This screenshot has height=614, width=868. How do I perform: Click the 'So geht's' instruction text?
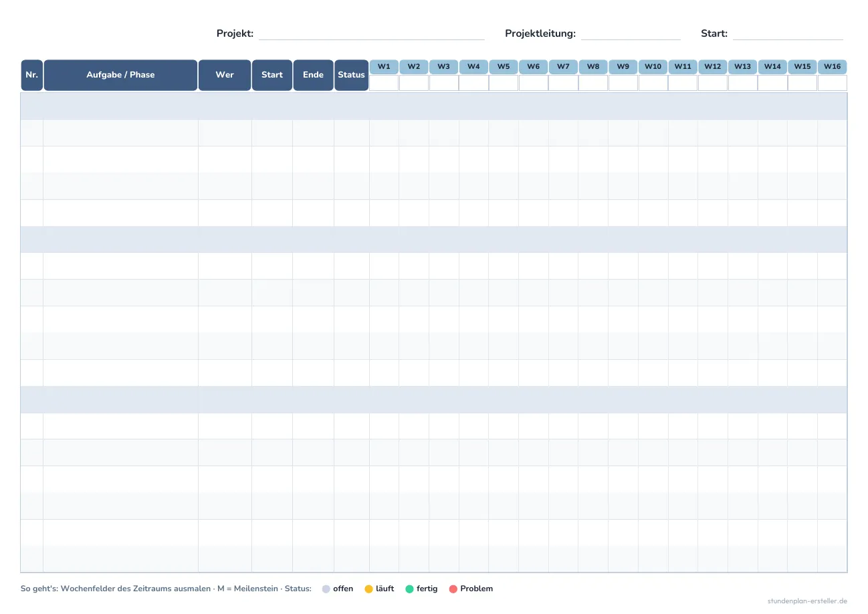pos(116,589)
